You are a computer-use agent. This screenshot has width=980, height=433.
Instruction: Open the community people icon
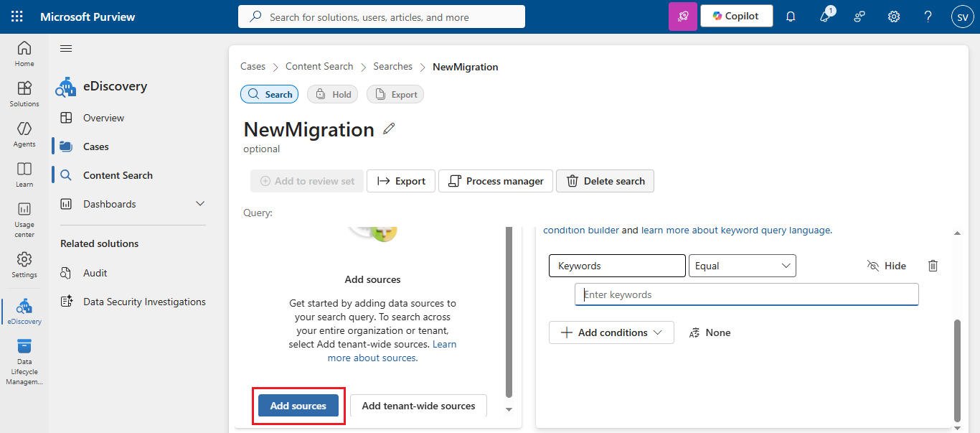(859, 17)
